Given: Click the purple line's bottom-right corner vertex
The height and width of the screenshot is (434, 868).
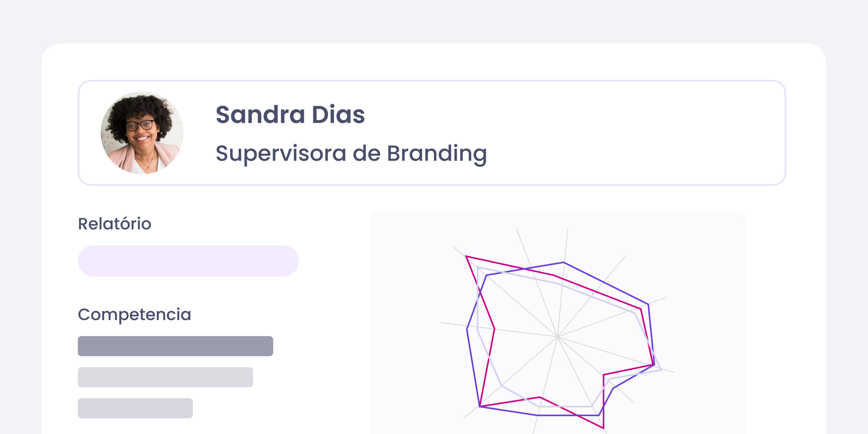Looking at the screenshot, I should point(599,415).
